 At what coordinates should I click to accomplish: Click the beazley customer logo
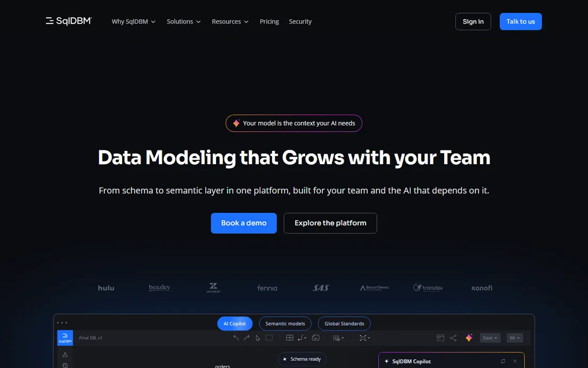[159, 287]
